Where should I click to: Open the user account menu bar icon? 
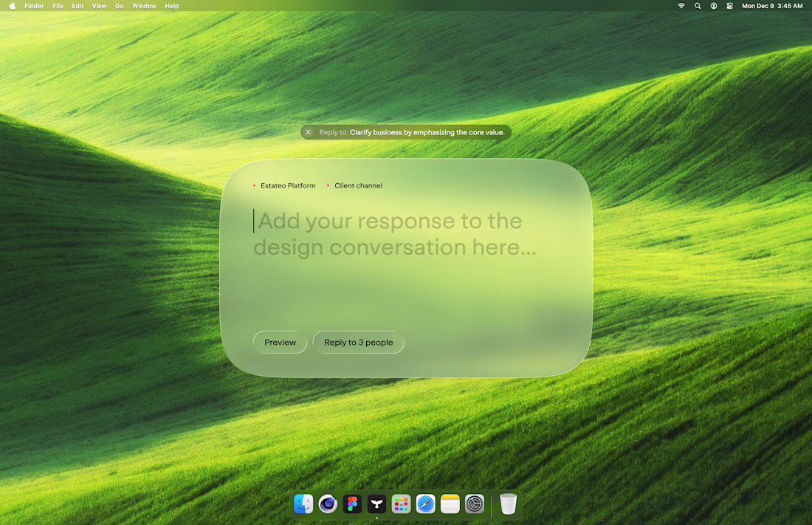[x=714, y=6]
